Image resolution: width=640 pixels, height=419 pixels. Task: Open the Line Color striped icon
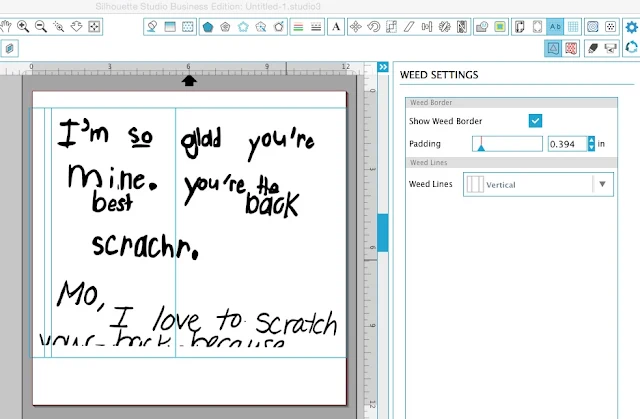(298, 27)
